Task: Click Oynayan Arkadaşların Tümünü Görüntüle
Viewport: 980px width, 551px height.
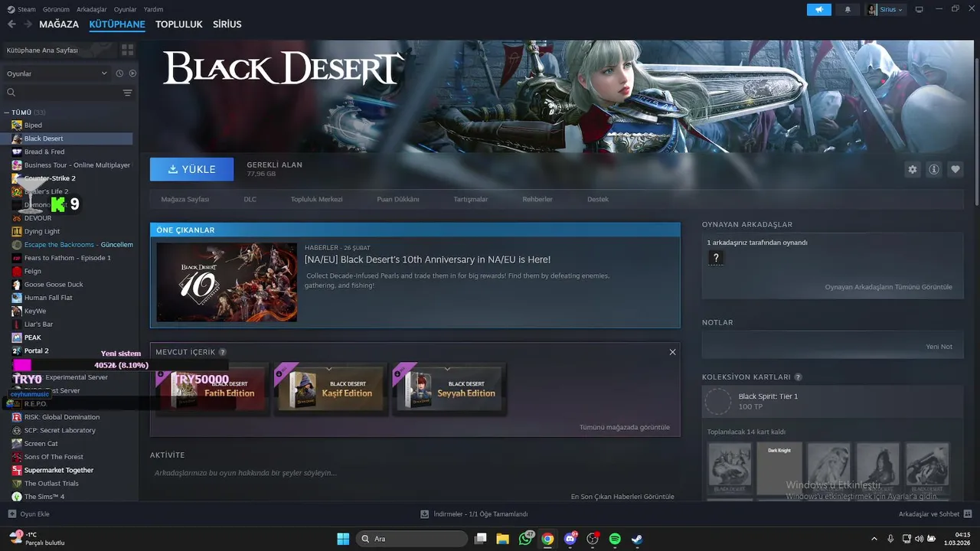Action: click(x=888, y=287)
